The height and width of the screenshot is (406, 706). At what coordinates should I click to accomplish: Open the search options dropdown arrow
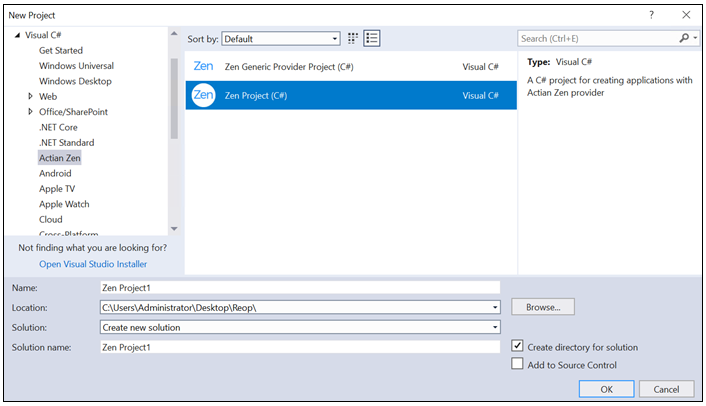695,38
